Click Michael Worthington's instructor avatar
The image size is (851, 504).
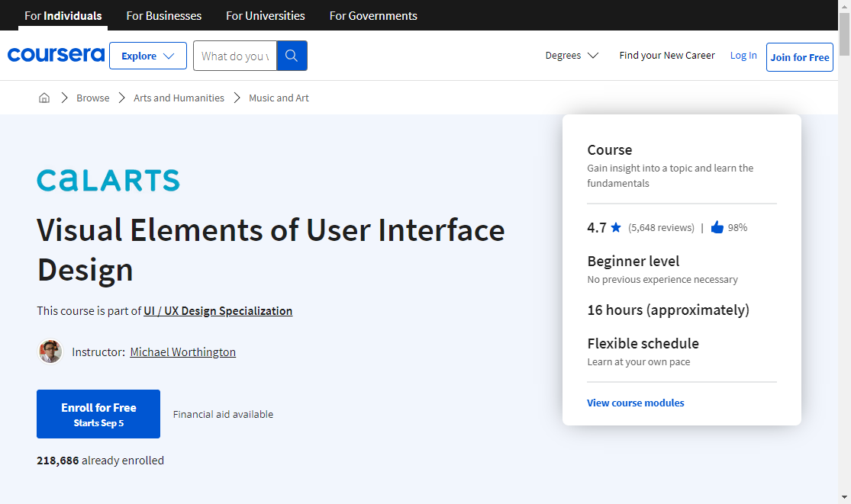[50, 352]
